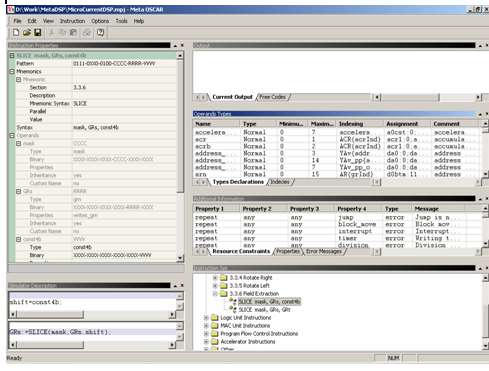Viewport: 489px width, 371px height.
Task: Sort operands table by Indexing column
Action: pos(360,124)
